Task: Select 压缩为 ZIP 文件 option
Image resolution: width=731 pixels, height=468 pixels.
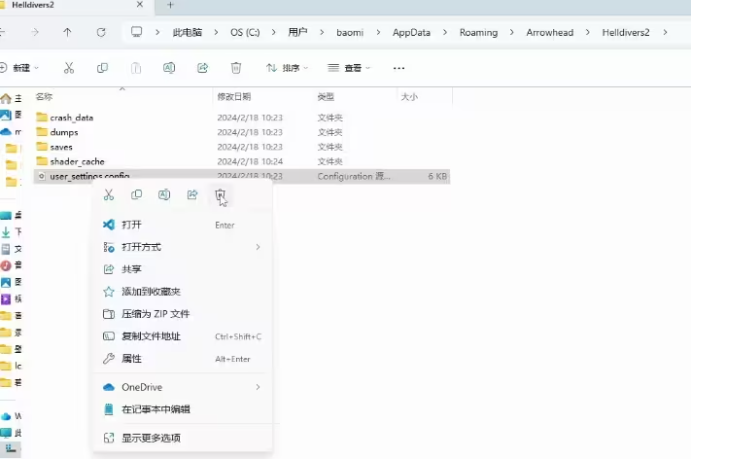Action: [x=155, y=314]
